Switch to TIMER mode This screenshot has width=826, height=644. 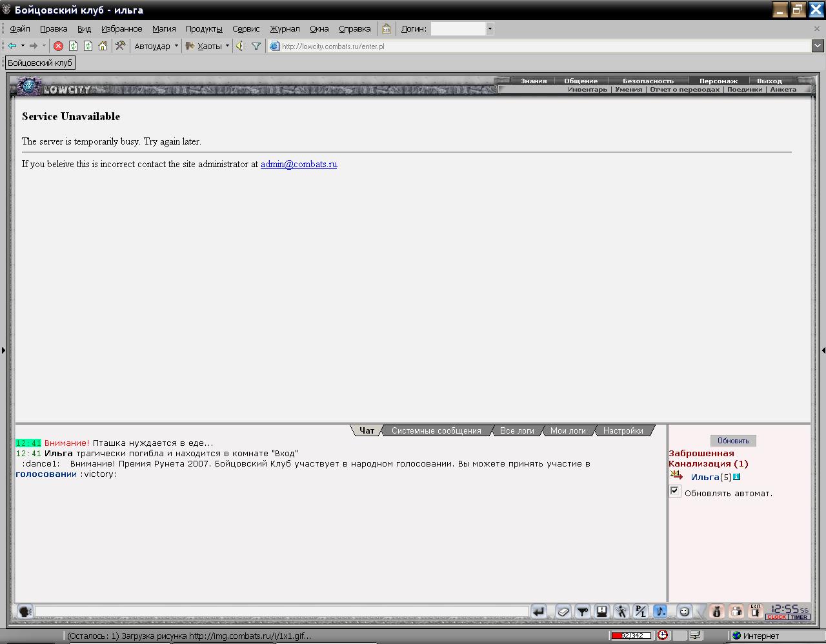800,617
